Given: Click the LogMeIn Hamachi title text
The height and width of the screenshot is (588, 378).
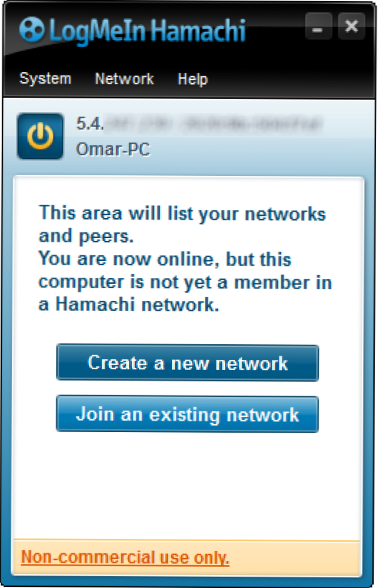Looking at the screenshot, I should [147, 30].
